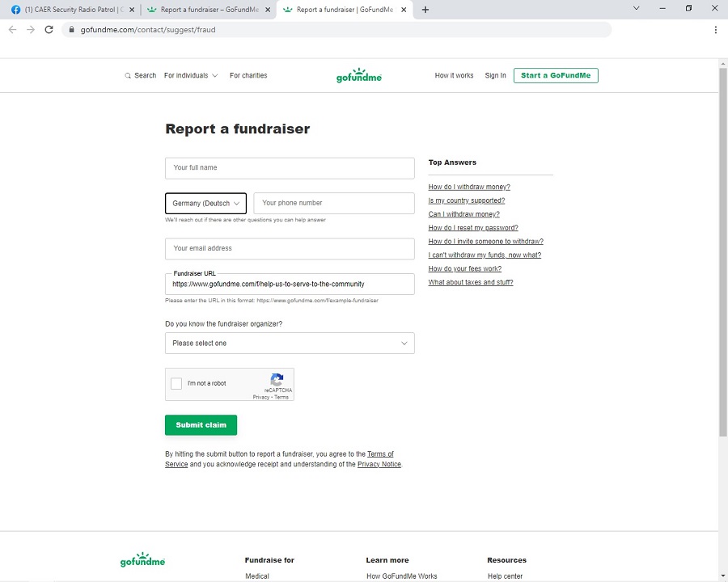Focus the Your phone number field
Screen dimensions: 728x582
point(334,203)
